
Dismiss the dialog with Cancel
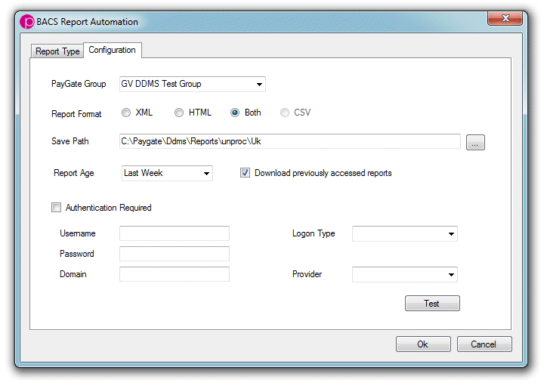[x=484, y=344]
